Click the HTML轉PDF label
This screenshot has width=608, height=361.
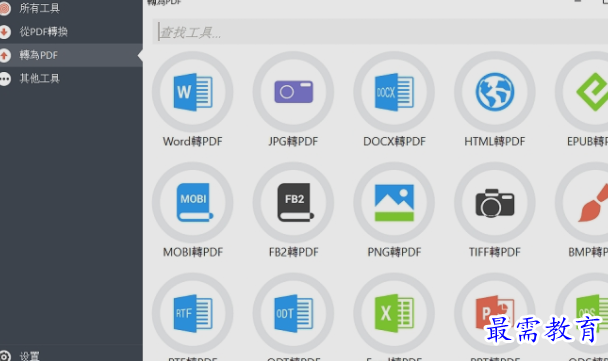coord(495,142)
